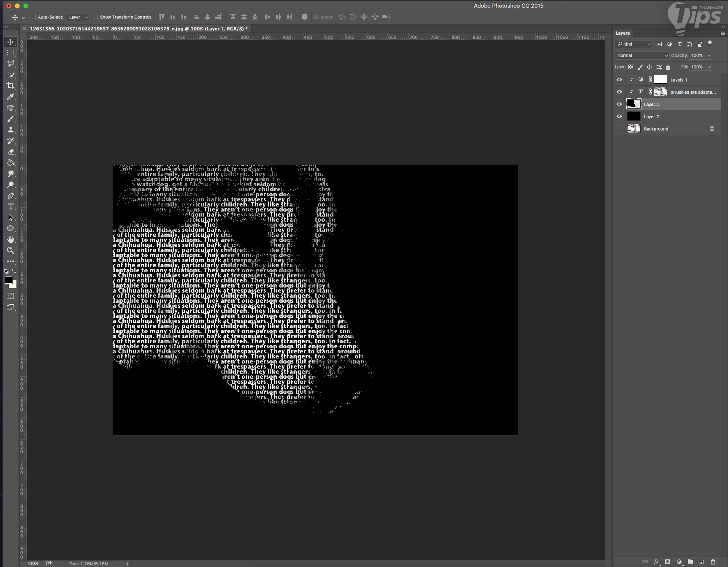Choose the Horizontal Type tool

(x=11, y=206)
